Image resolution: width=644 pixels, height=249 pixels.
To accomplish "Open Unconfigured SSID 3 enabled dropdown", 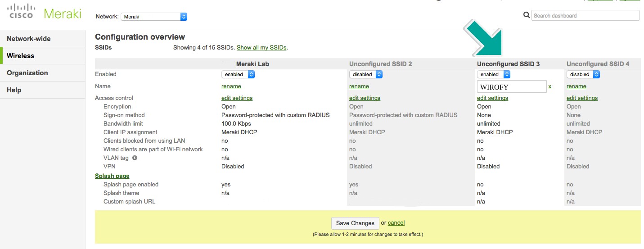I will coord(494,74).
